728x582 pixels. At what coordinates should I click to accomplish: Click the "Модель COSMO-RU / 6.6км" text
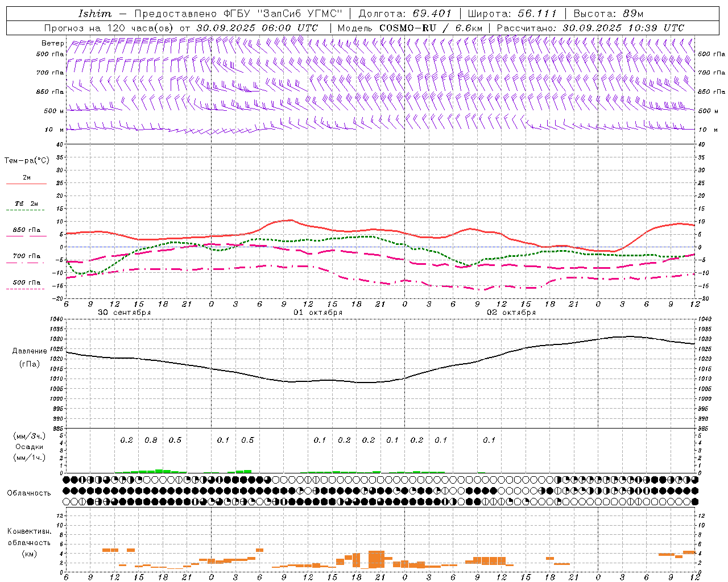[x=410, y=28]
